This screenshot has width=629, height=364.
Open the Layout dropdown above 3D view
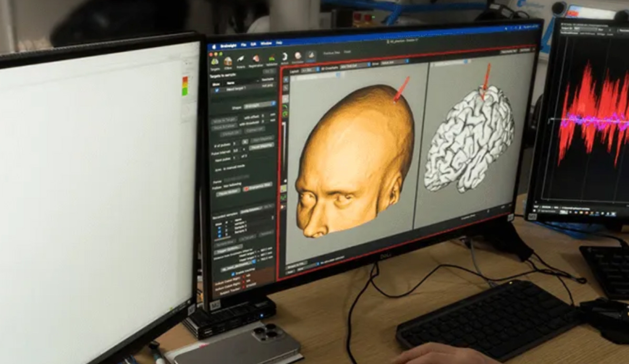pyautogui.click(x=310, y=70)
